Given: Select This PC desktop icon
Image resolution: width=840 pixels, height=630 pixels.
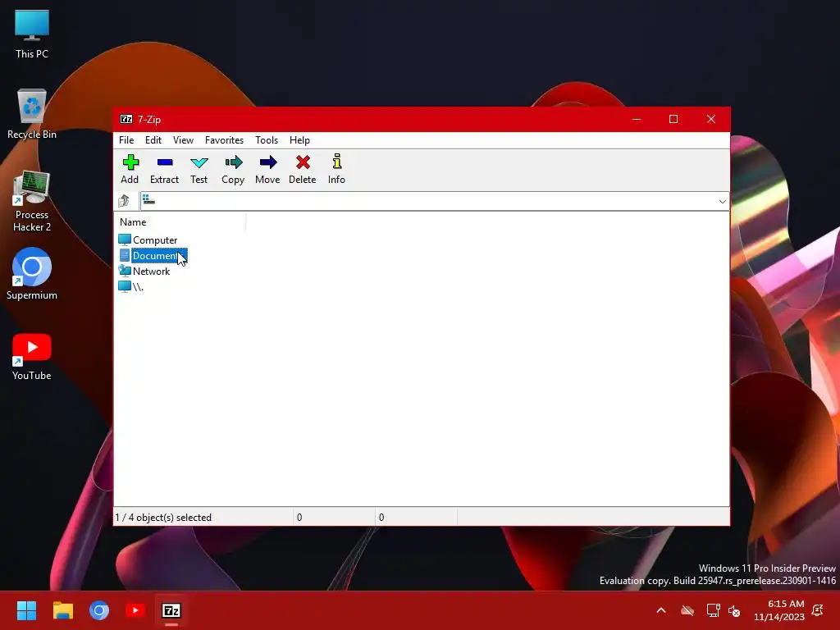Looking at the screenshot, I should [x=32, y=34].
